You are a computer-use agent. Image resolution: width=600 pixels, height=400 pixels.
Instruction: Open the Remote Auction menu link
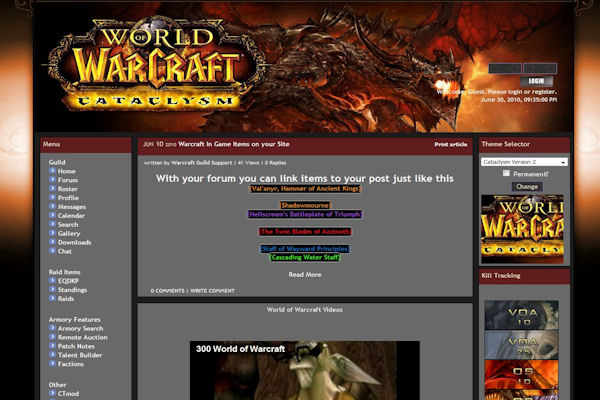pos(83,337)
